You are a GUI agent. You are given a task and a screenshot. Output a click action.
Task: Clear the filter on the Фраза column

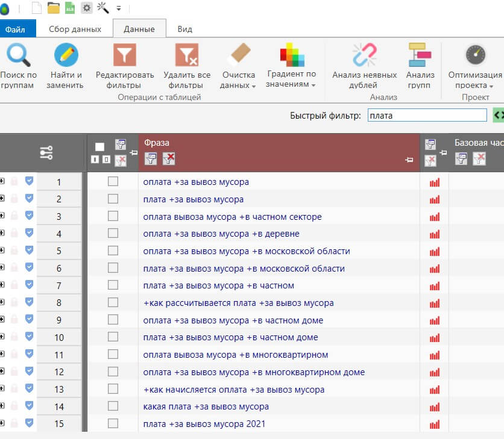click(x=169, y=158)
